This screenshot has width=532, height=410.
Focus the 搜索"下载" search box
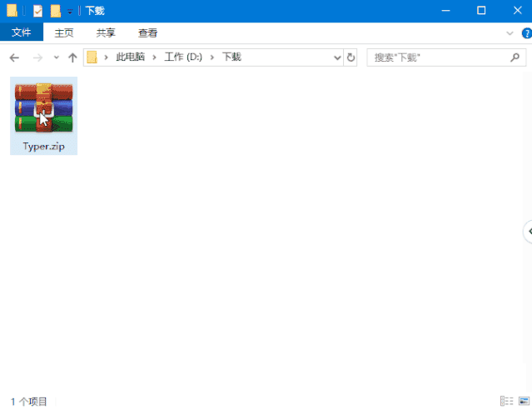(x=446, y=57)
